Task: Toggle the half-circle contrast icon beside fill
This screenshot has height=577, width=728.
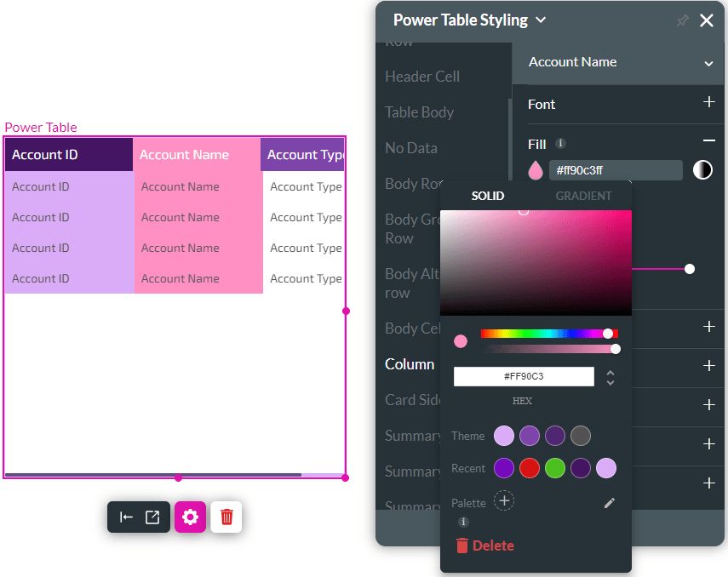Action: (x=702, y=170)
